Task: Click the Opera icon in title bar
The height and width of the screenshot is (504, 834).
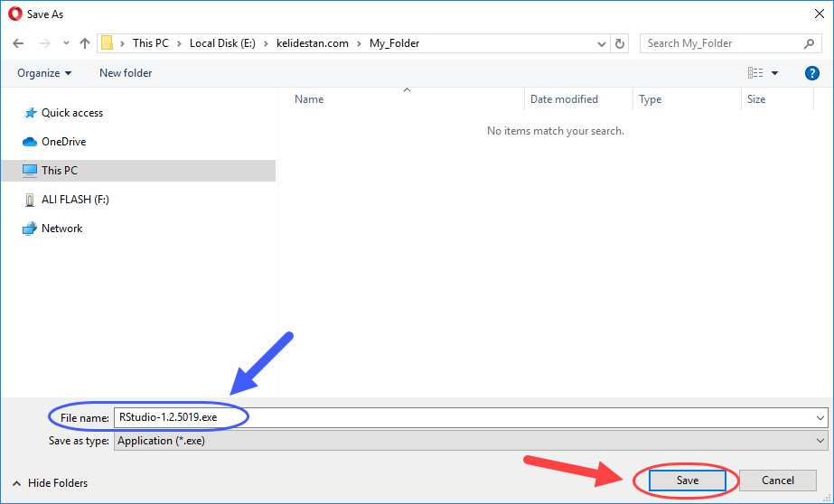Action: tap(14, 14)
